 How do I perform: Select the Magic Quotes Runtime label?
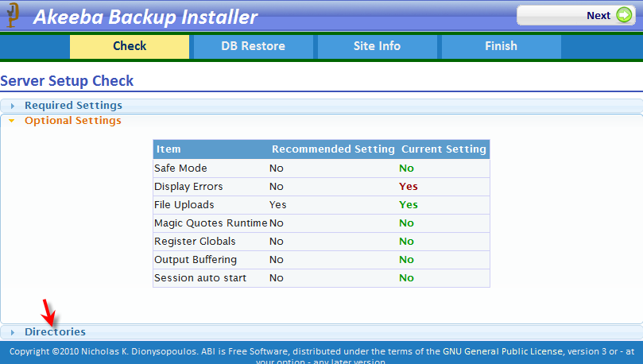point(211,223)
